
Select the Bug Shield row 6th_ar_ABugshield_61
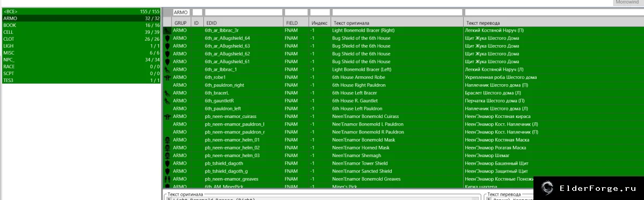403,62
